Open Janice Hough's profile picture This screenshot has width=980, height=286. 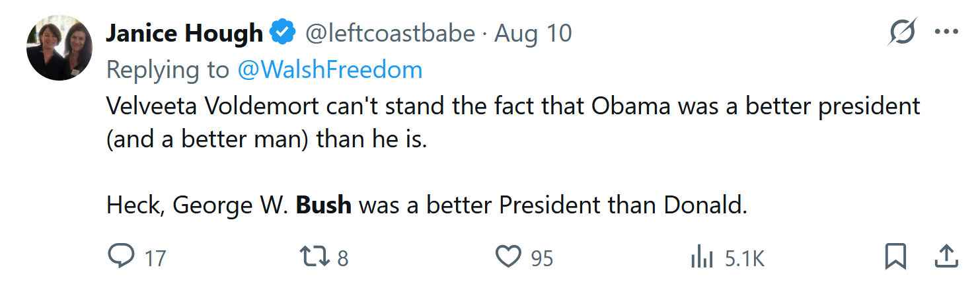pos(59,48)
